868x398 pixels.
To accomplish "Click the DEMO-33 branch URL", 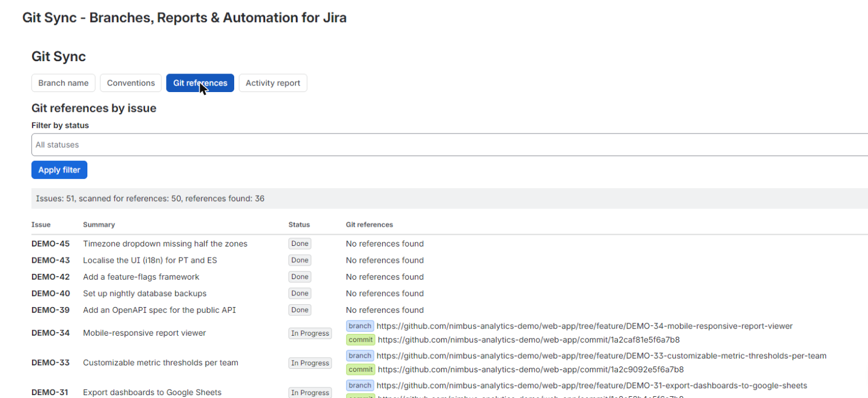I will (x=601, y=356).
